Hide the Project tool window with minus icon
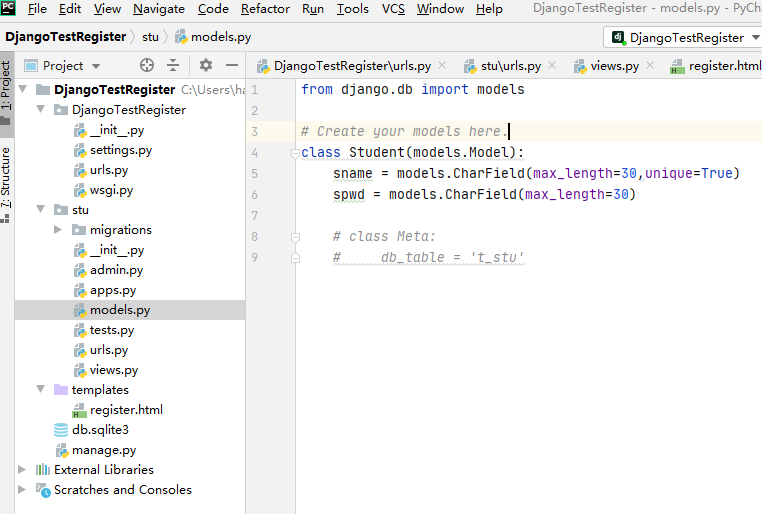Screen dimensions: 762x514 (232, 66)
